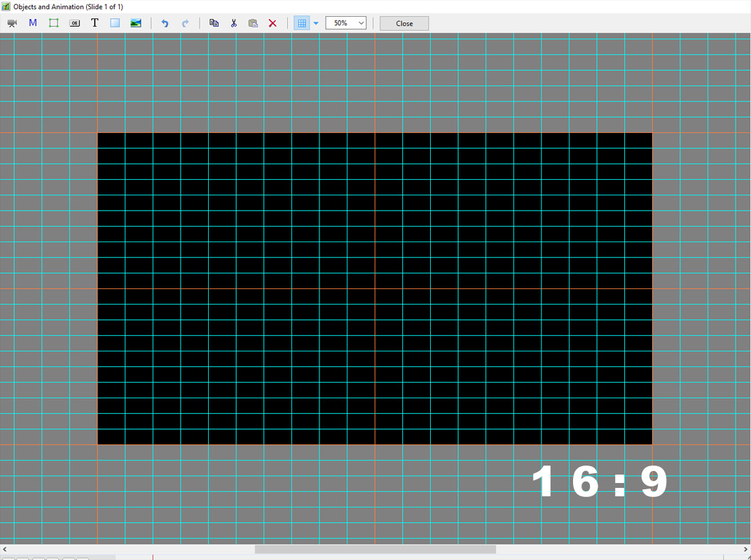The width and height of the screenshot is (751, 560).
Task: Undo the last action
Action: 165,23
